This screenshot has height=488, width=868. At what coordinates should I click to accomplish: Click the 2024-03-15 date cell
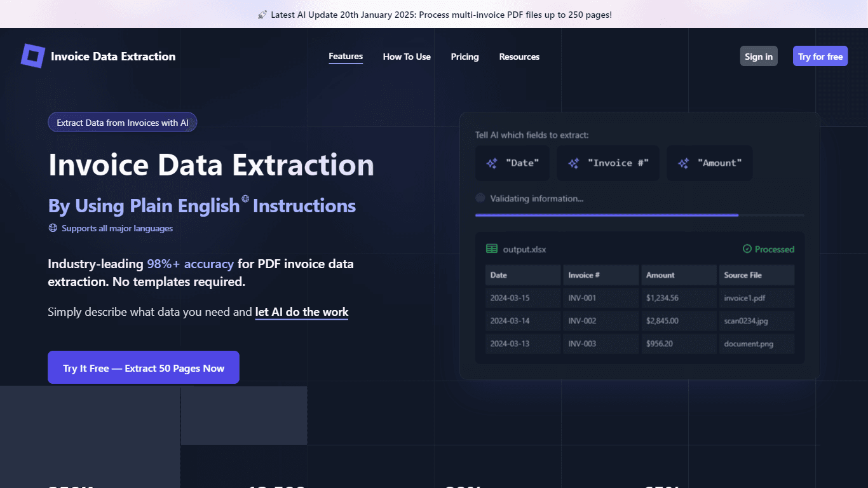click(523, 298)
